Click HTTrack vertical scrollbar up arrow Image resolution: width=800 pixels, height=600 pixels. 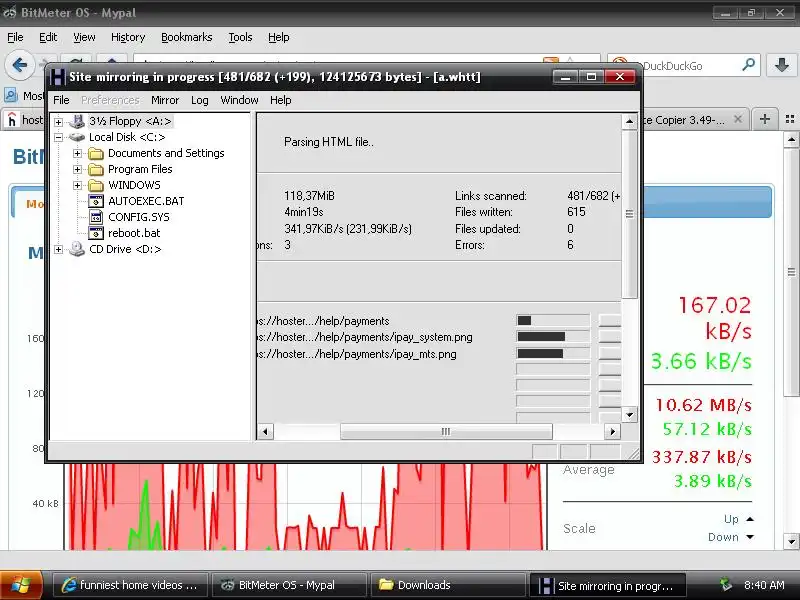click(x=630, y=121)
